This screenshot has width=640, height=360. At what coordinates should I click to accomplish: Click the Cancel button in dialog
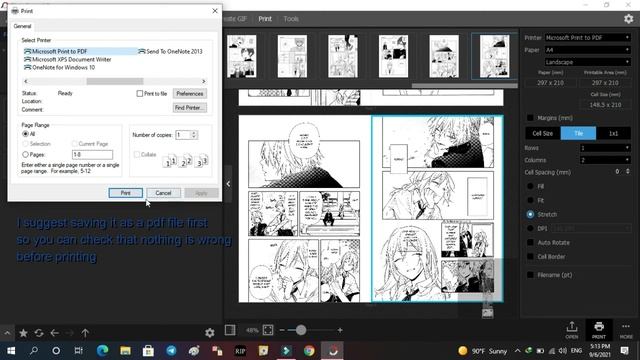click(163, 193)
